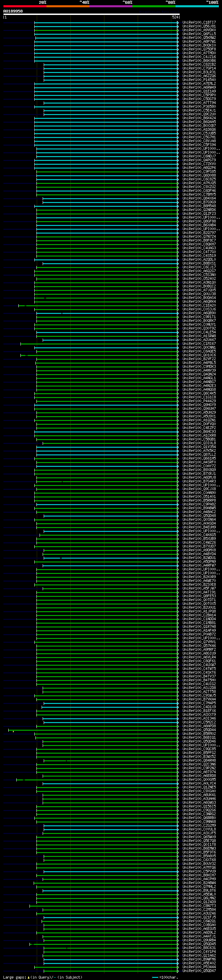Select entry UniRef100_C5G7H1
The image size is (222, 980).
[x=199, y=137]
